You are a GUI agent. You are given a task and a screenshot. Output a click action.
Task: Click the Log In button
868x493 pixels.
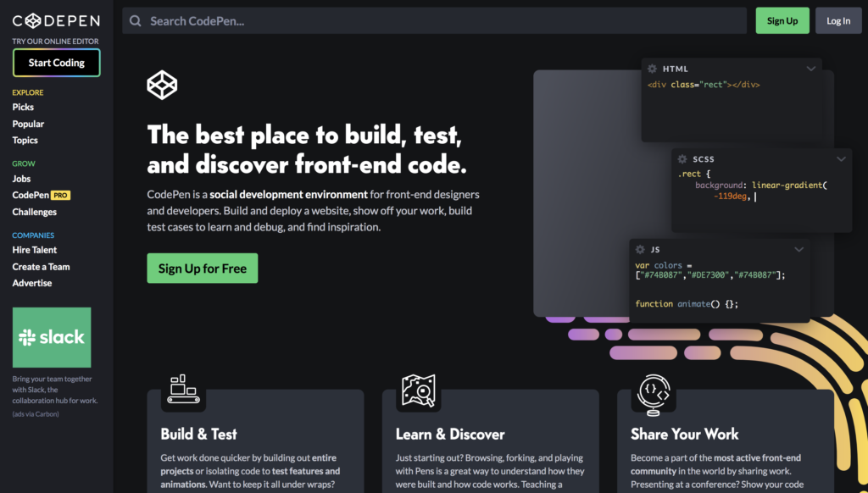[x=837, y=21]
